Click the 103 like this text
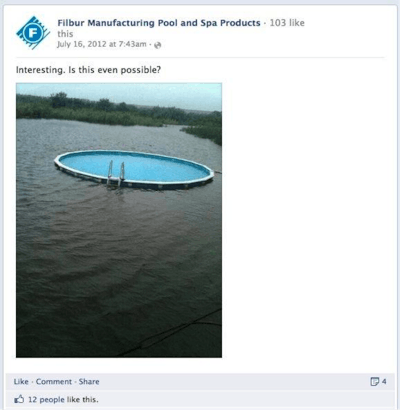This screenshot has height=410, width=400. point(287,23)
